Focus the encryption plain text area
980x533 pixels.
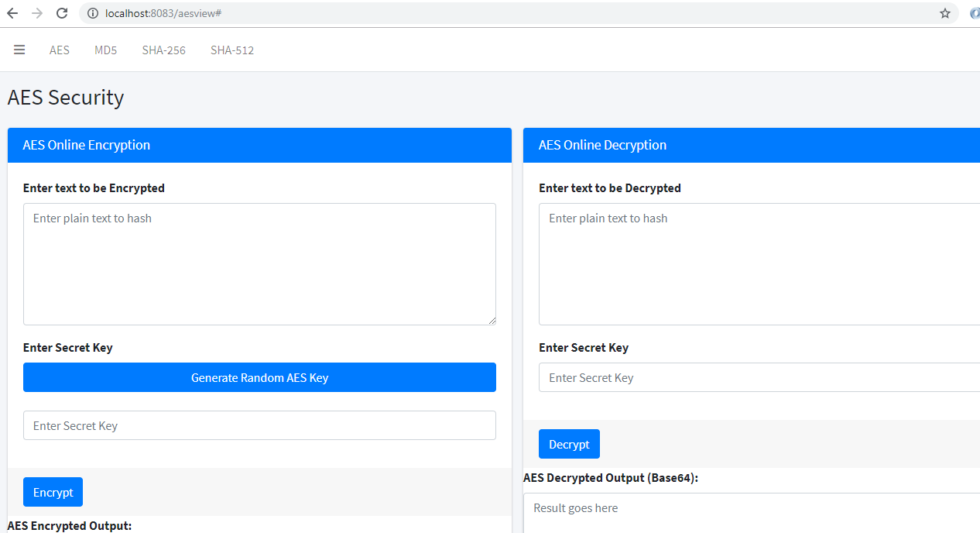[x=259, y=263]
